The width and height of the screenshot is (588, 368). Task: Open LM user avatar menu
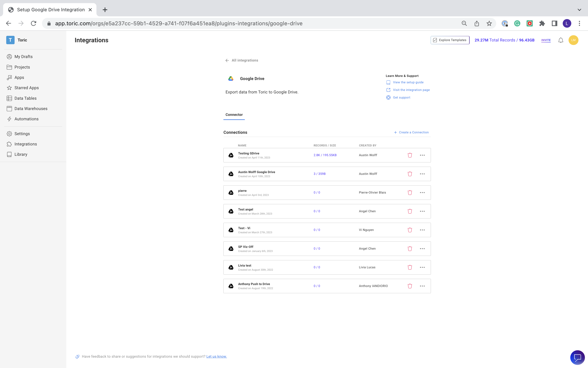click(x=573, y=40)
